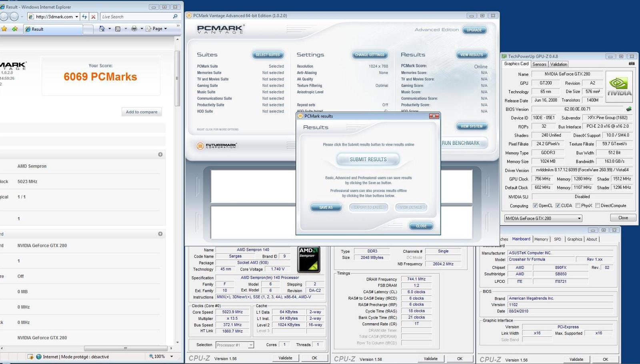640x364 pixels.
Task: Open the IE Home page icon
Action: click(102, 29)
